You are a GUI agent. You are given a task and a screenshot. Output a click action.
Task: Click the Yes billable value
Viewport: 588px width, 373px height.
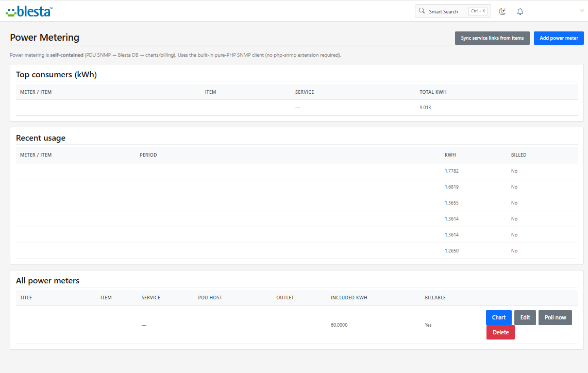click(428, 325)
